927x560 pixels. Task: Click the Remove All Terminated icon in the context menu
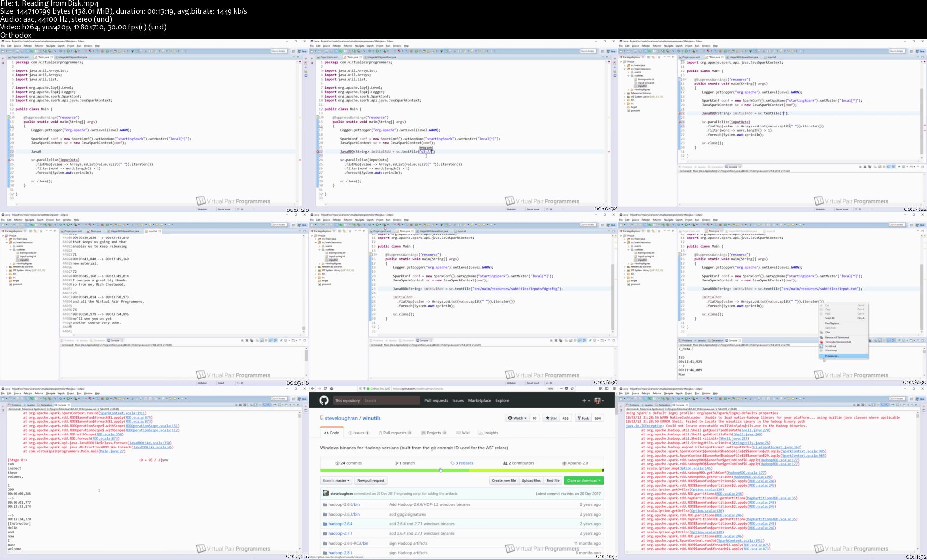coord(821,338)
